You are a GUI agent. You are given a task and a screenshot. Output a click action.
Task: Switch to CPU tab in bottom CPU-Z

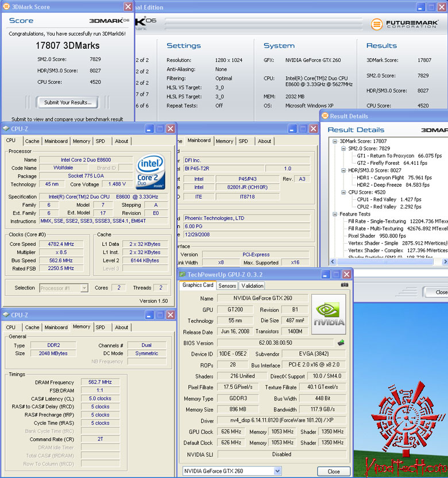click(11, 327)
